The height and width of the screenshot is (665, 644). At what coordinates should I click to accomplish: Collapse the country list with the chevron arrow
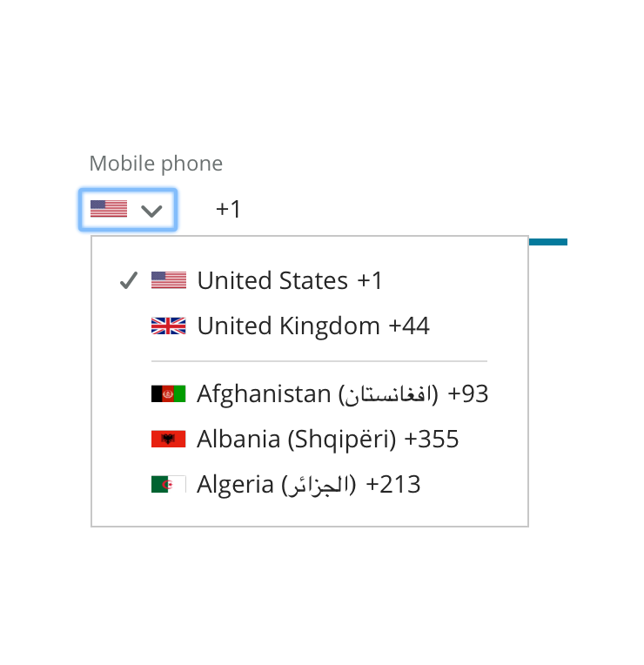click(x=151, y=211)
